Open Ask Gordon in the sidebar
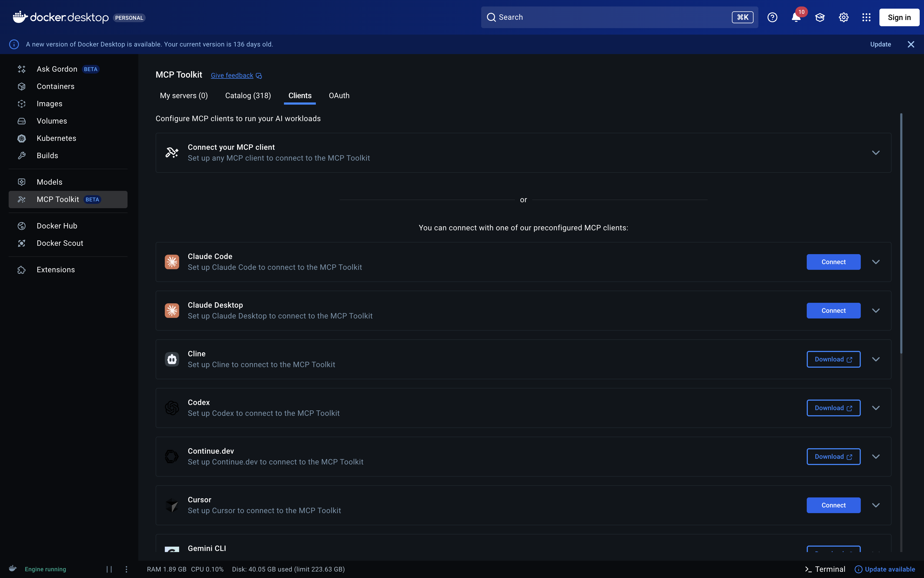 (68, 69)
